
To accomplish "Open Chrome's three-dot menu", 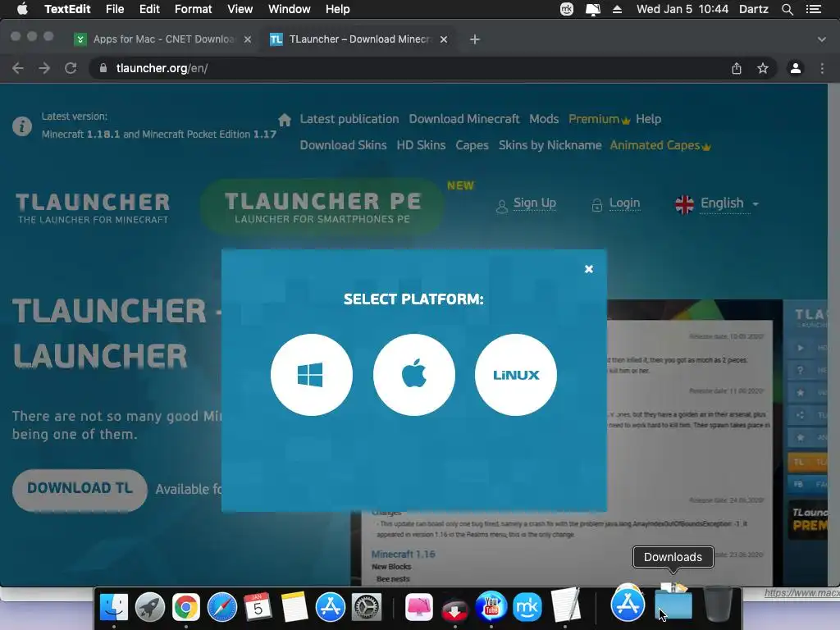I will 822,68.
